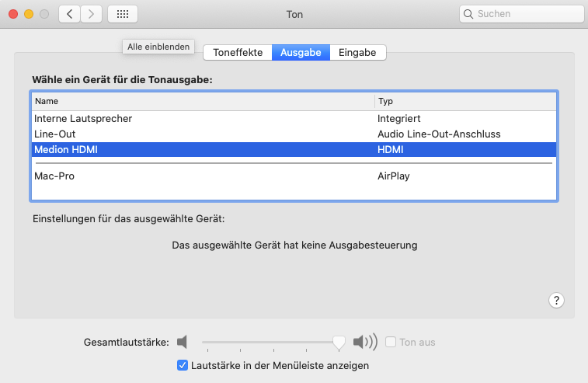Toggle Lautstärke in der Menüleiste anzeigen
This screenshot has height=383, width=588.
(183, 365)
